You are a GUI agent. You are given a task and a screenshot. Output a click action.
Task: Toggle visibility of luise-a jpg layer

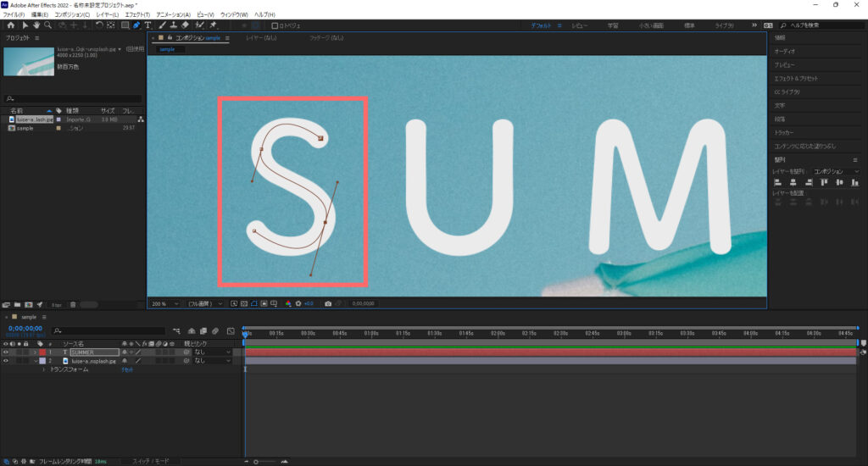point(6,361)
